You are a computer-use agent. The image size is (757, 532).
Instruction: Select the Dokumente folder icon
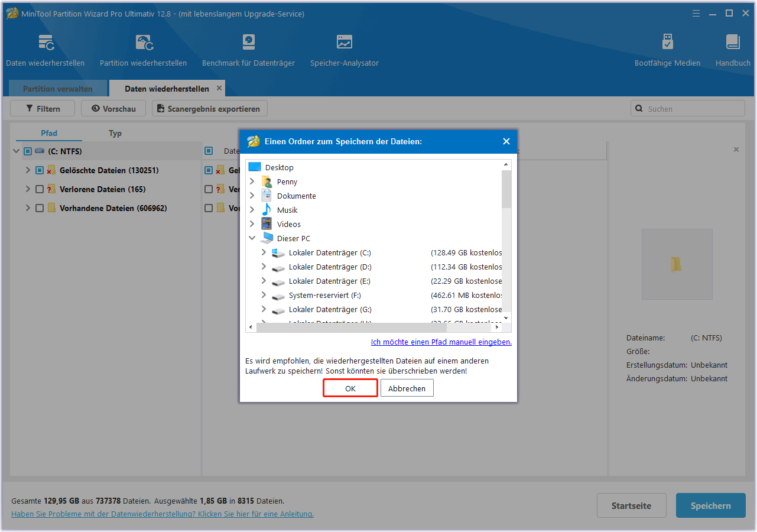267,196
